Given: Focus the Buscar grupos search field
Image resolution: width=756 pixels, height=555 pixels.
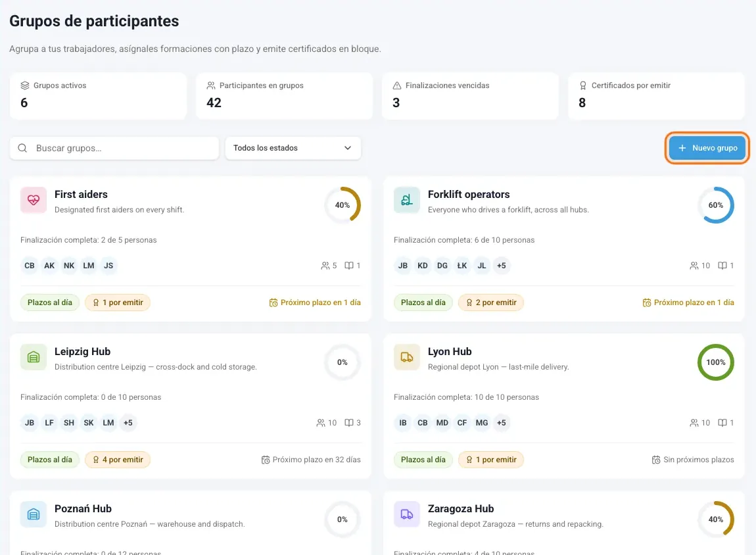Looking at the screenshot, I should pos(114,148).
